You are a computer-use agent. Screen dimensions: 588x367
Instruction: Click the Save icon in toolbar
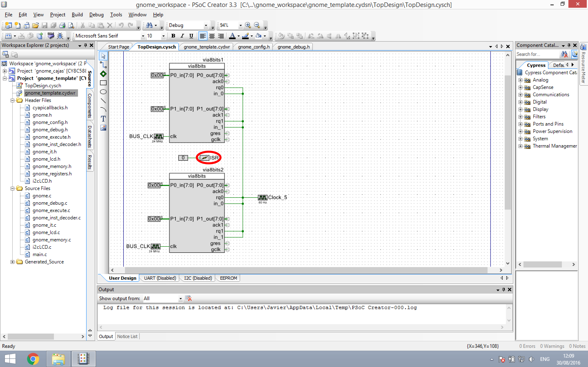click(45, 25)
